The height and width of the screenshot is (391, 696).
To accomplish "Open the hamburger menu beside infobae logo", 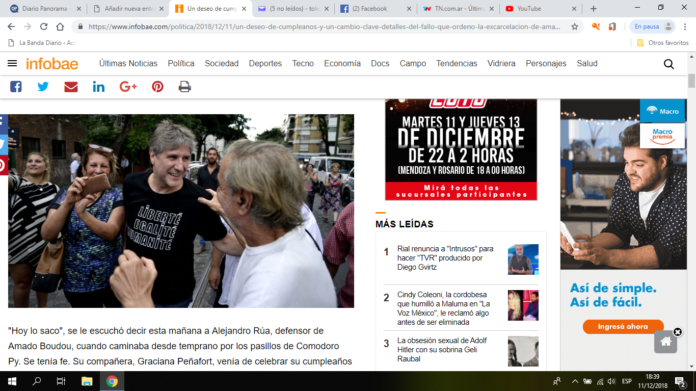I will click(12, 63).
